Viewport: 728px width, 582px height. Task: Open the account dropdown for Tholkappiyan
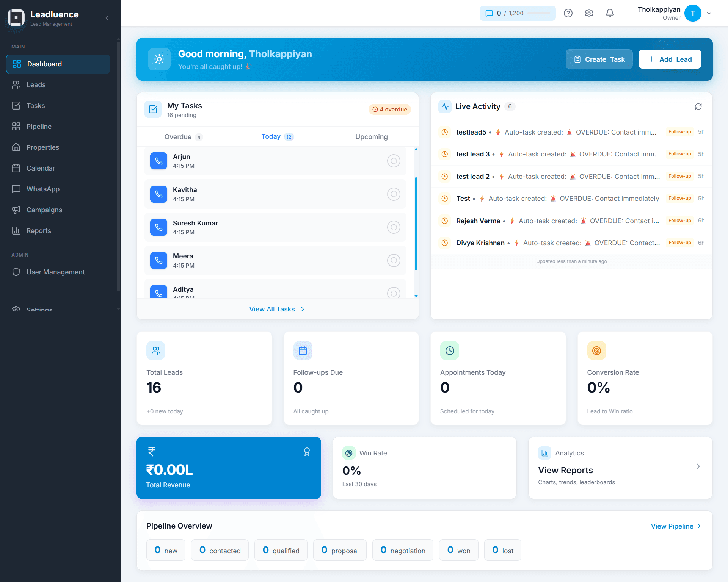tap(709, 13)
